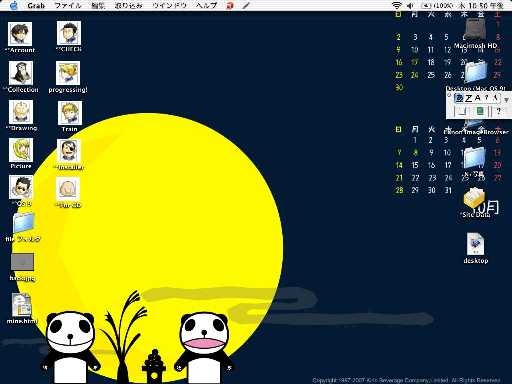Click the green icon in input palette
Viewport: 512px width, 384px height.
pos(480,111)
